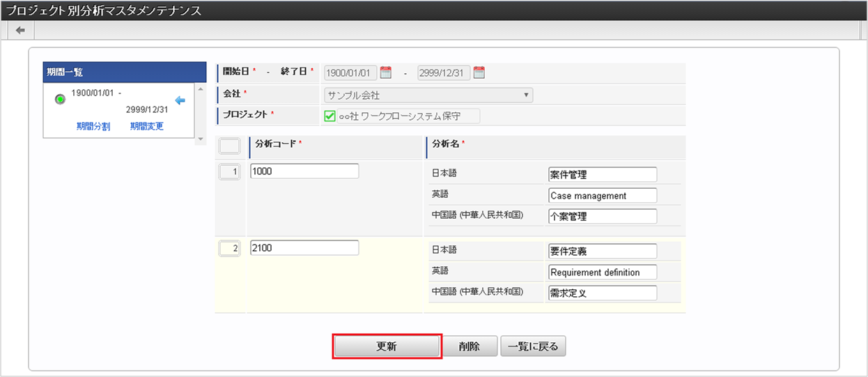Open the start date calendar picker

coord(386,72)
